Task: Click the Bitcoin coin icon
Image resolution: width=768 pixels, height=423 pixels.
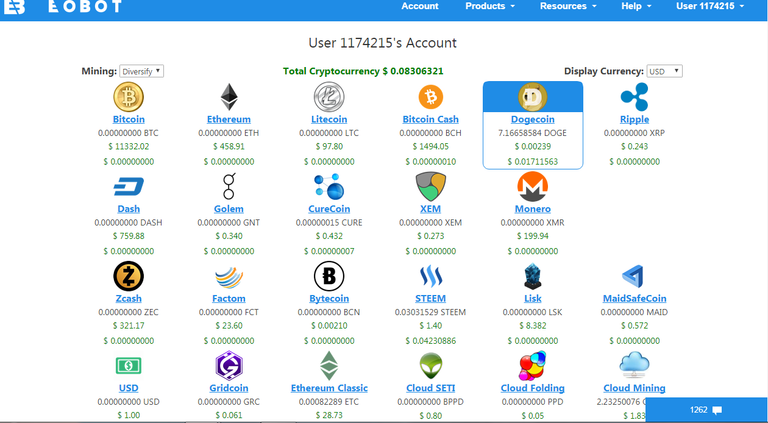Action: click(x=128, y=97)
